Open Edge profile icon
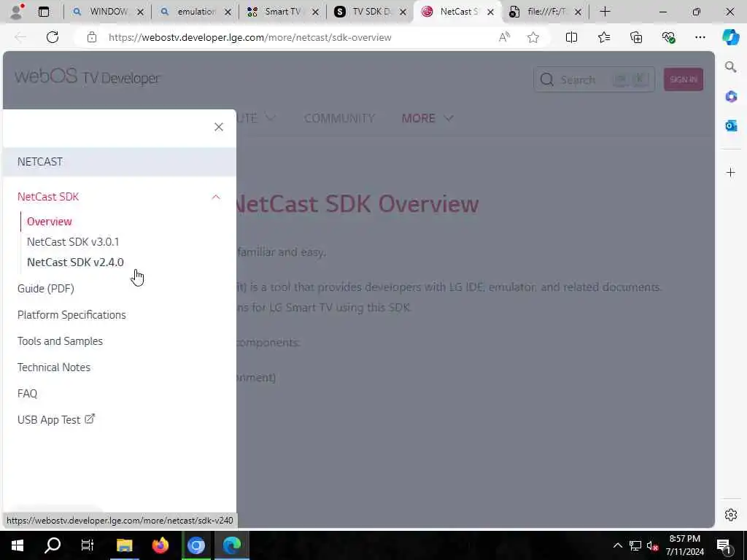 pos(17,12)
